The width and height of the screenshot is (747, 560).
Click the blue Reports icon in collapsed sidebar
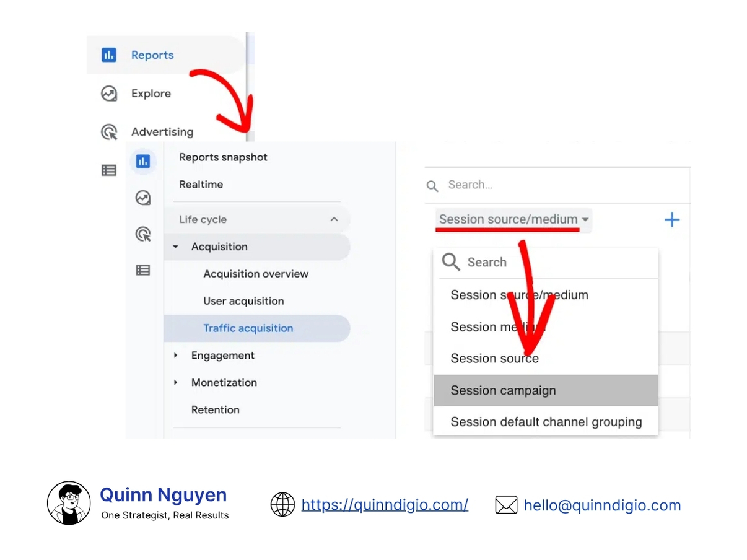pyautogui.click(x=143, y=162)
